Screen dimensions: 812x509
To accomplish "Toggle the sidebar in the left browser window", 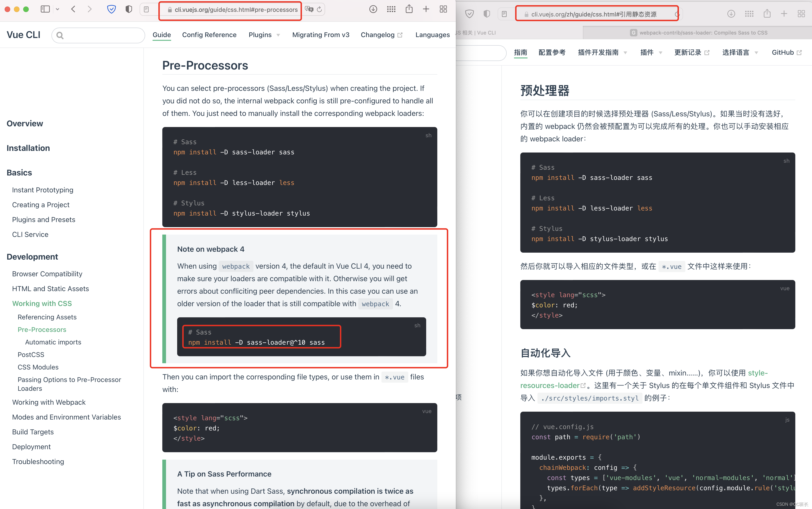I will 45,9.
